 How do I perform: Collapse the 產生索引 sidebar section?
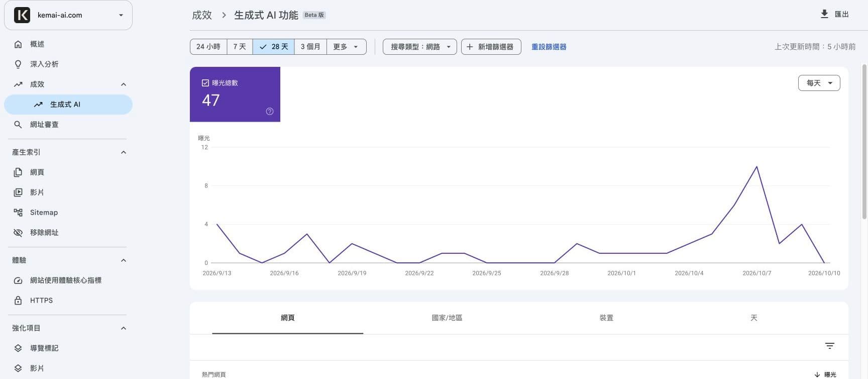(124, 152)
